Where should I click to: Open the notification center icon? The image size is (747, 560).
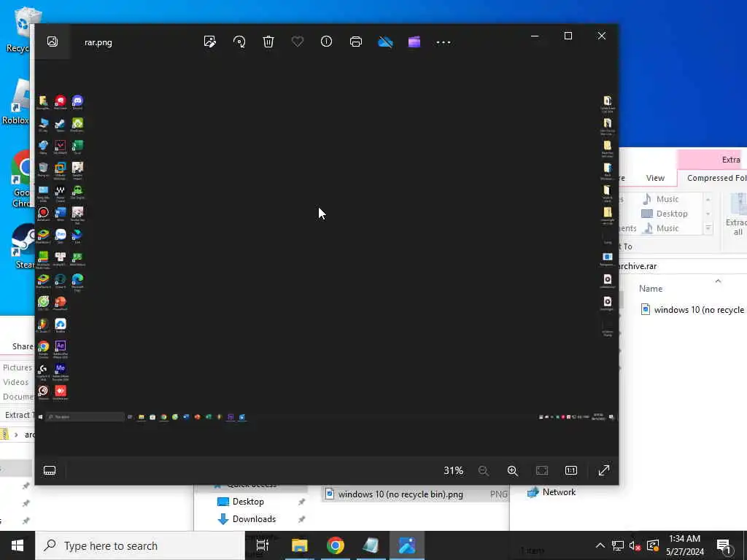tap(724, 547)
